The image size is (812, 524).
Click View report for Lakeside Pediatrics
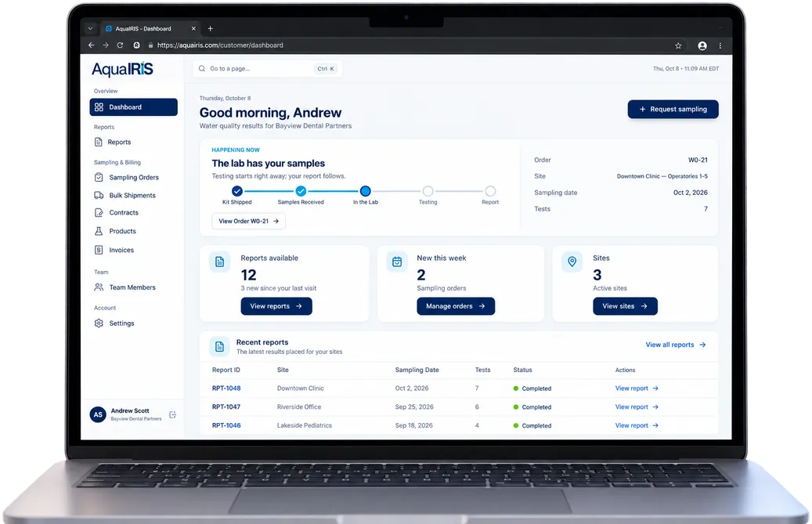pos(637,425)
